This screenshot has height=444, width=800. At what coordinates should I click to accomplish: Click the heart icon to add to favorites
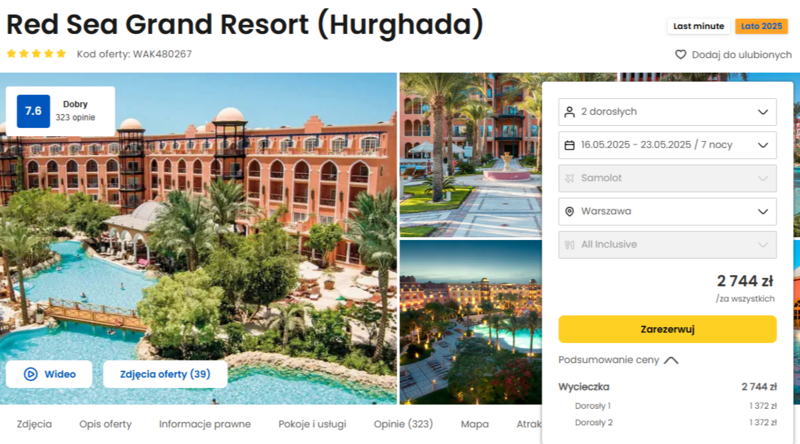click(x=681, y=55)
